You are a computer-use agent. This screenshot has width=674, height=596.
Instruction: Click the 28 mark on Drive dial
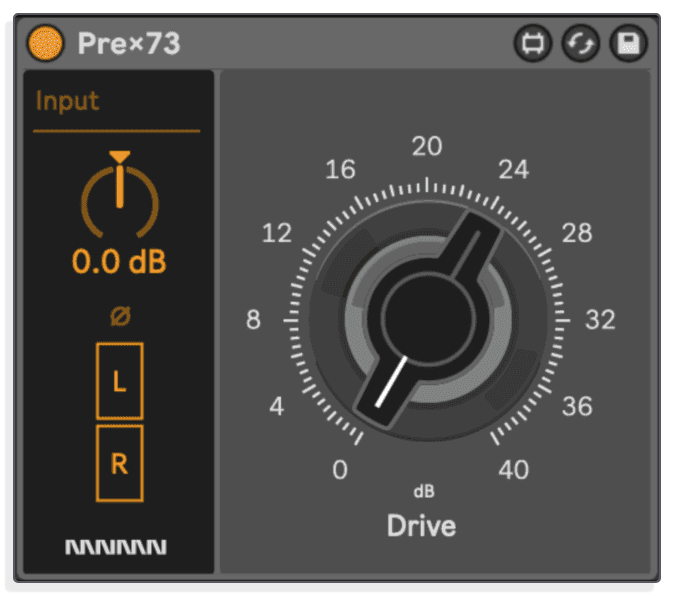tap(577, 233)
